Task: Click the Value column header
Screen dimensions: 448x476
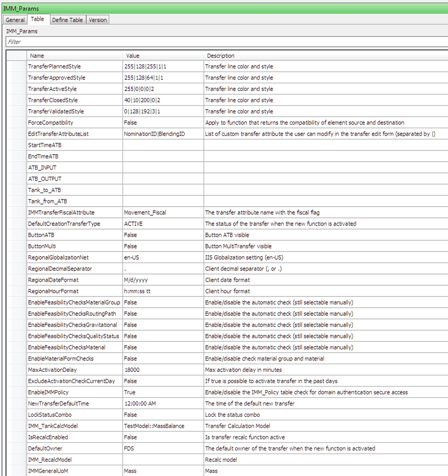Action: click(x=163, y=56)
